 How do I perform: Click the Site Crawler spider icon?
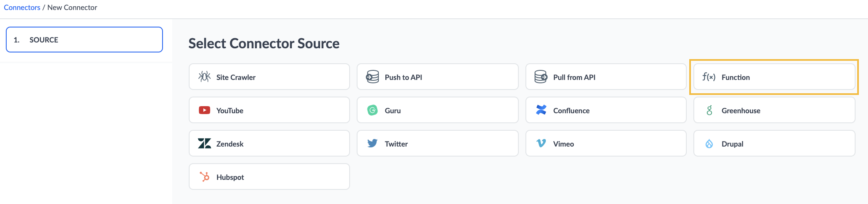(204, 77)
